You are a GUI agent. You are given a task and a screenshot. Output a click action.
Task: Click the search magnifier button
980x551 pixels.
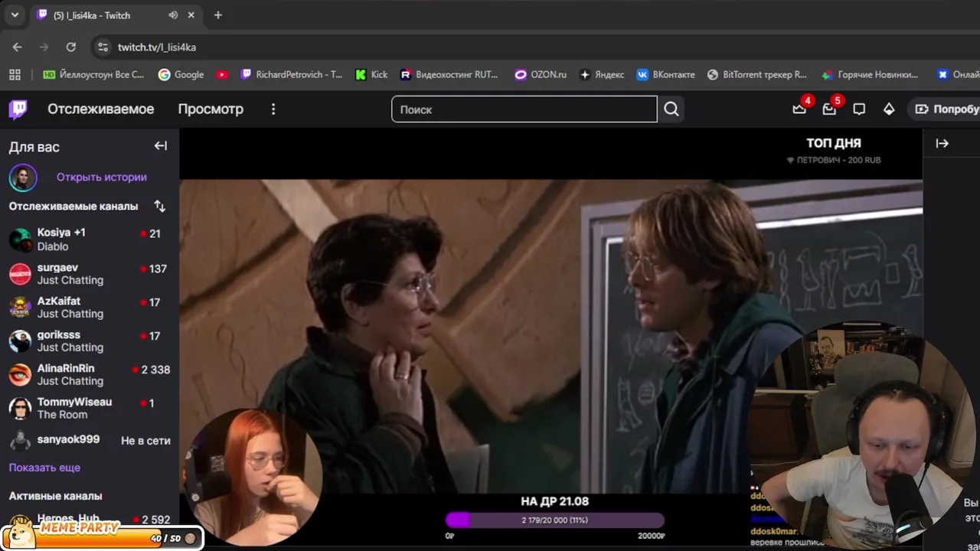click(x=671, y=109)
